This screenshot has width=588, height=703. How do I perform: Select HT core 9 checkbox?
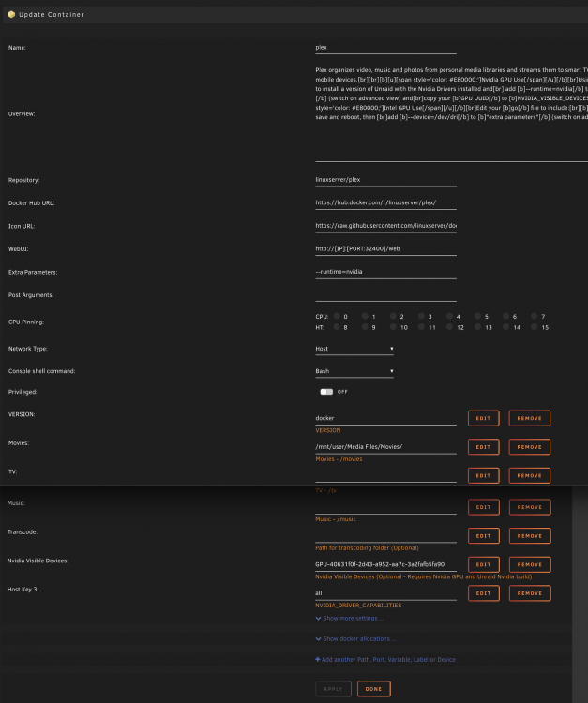pos(365,327)
